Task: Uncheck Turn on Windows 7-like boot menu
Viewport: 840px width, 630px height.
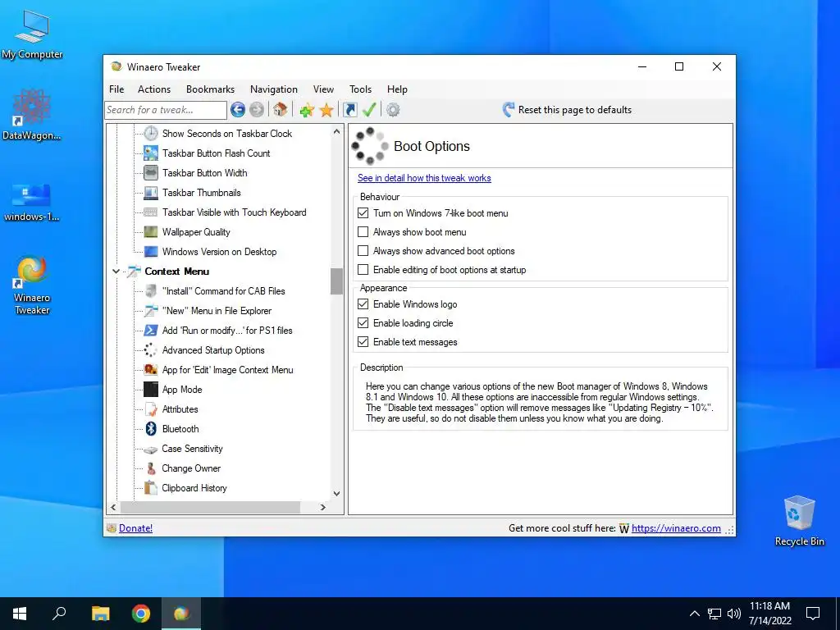Action: (x=363, y=213)
